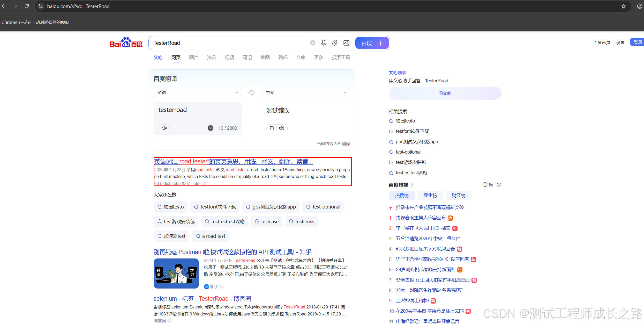Open the 英语 source language dropdown
The image size is (644, 324).
click(x=198, y=92)
